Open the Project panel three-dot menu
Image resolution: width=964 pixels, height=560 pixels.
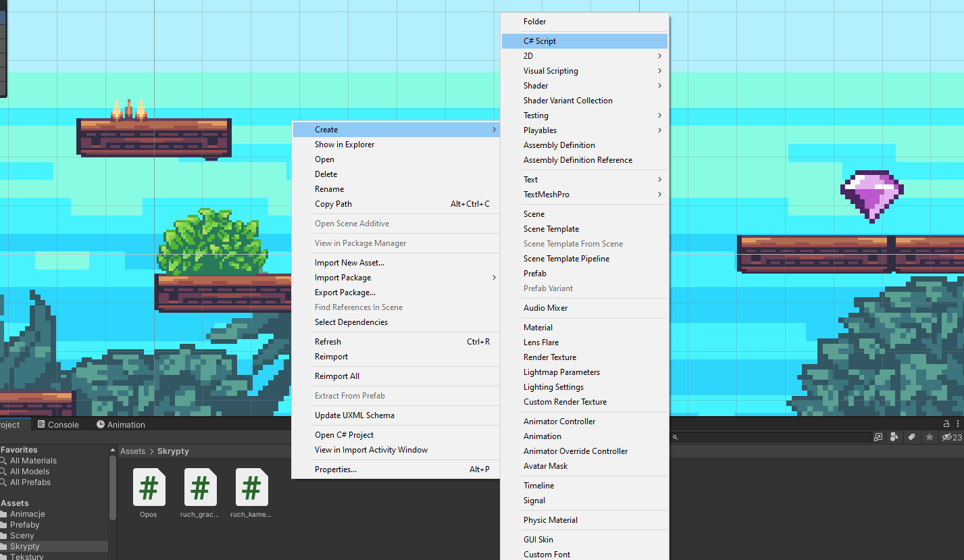coord(958,424)
